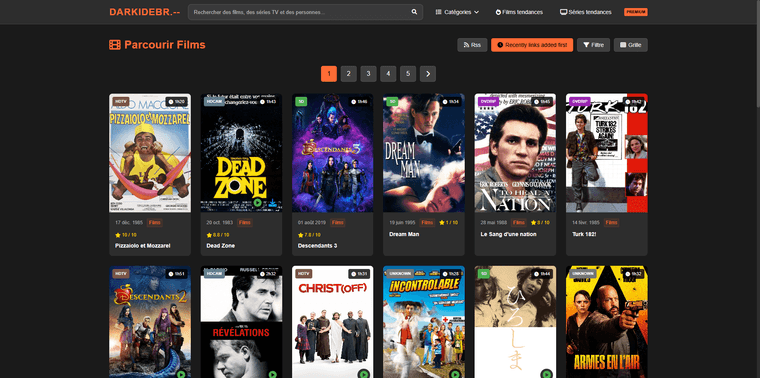Go to page 3

[x=368, y=74]
